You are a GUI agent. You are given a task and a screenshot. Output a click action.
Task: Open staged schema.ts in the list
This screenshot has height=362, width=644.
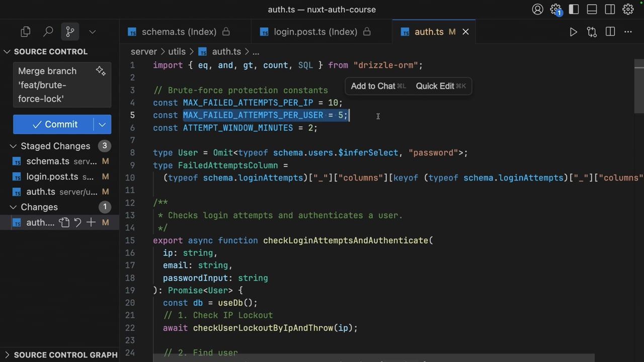coord(60,161)
